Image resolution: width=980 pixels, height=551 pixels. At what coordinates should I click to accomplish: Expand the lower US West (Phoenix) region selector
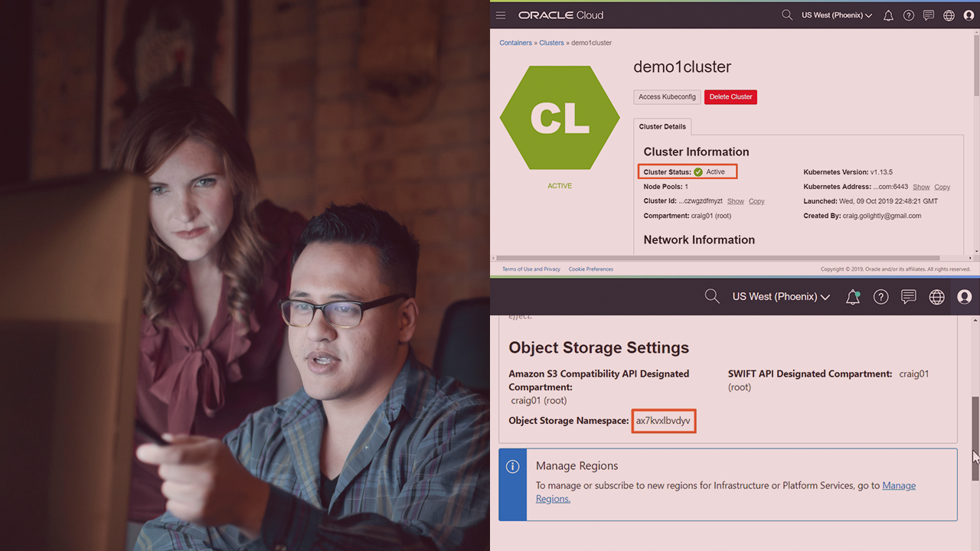(781, 297)
